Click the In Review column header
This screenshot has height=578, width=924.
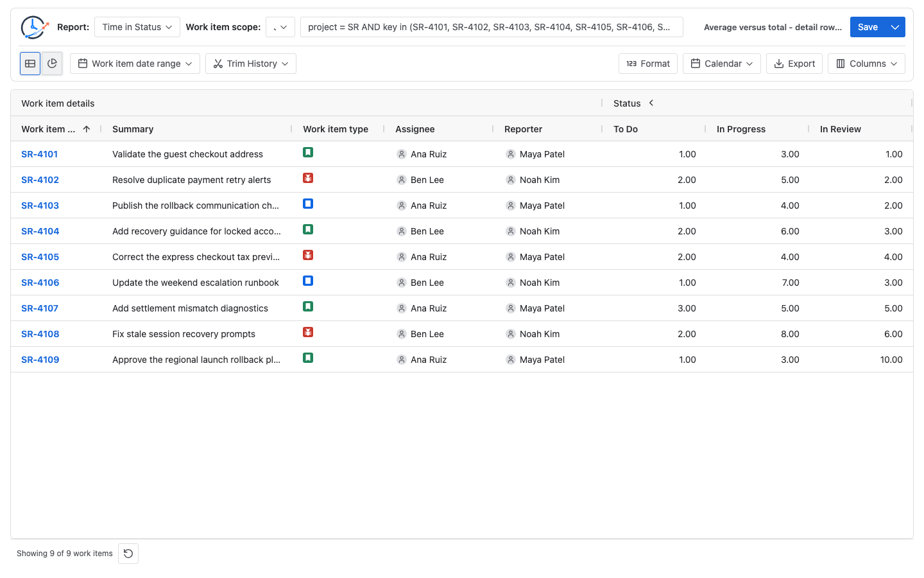pyautogui.click(x=841, y=129)
